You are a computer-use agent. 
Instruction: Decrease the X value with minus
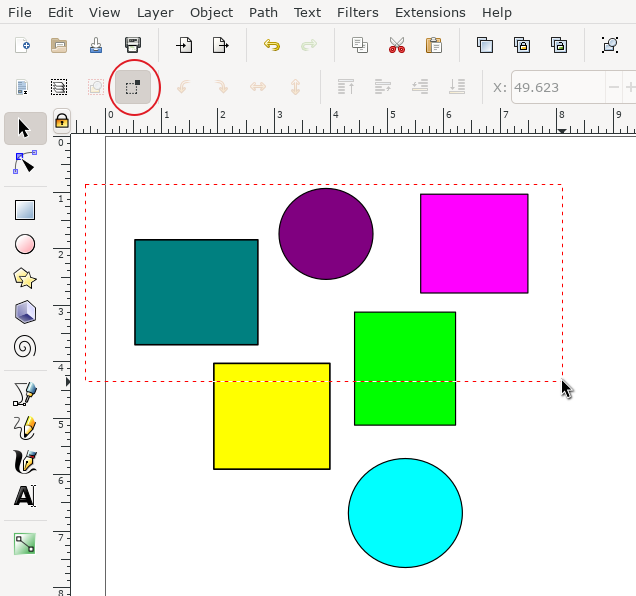pos(614,87)
